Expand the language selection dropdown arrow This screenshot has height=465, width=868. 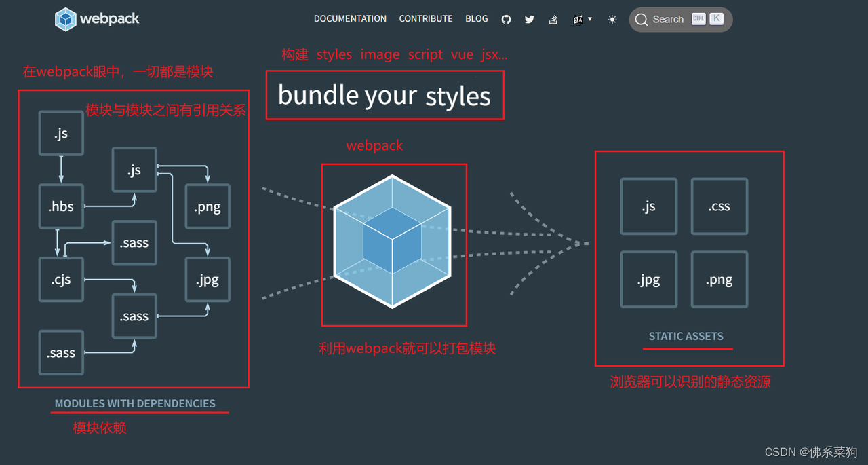589,19
